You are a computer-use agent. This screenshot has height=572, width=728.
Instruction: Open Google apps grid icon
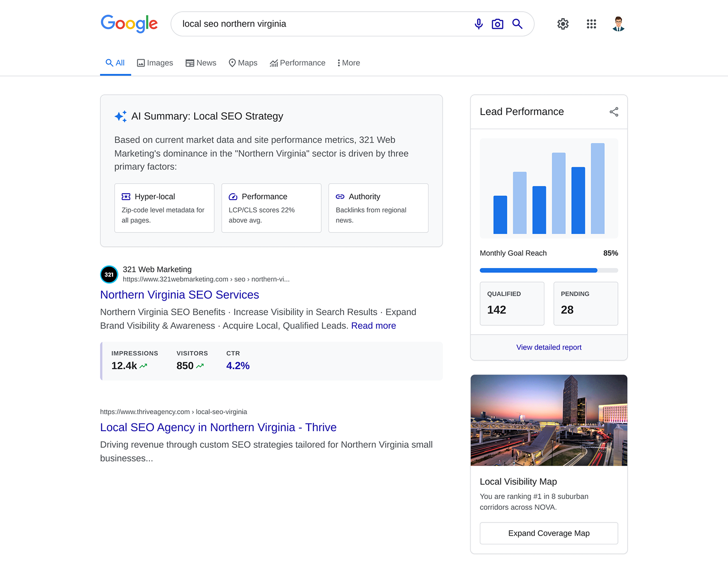591,24
